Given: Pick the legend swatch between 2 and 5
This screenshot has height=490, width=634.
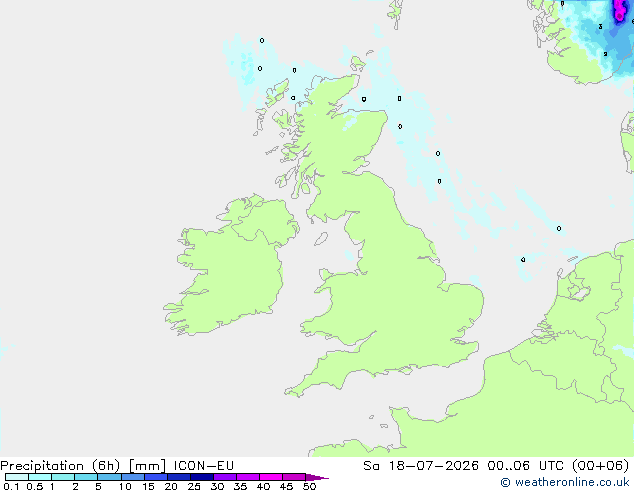Looking at the screenshot, I should click(86, 477).
